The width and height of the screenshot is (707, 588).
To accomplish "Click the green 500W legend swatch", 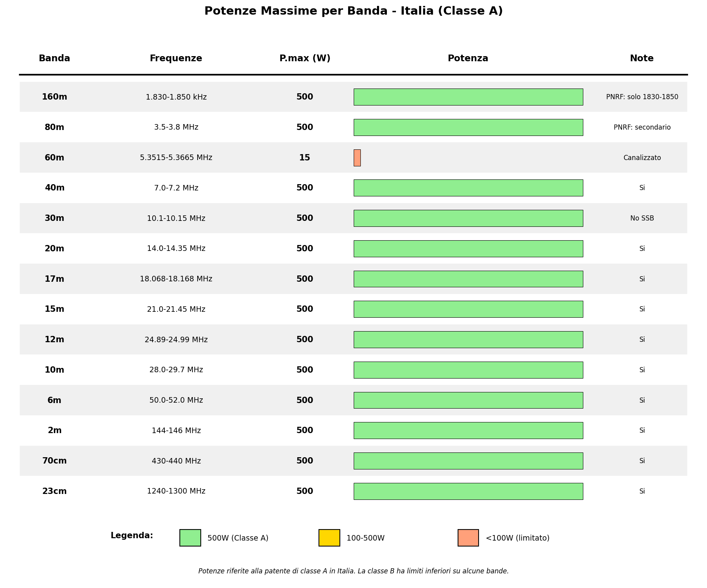I will pyautogui.click(x=190, y=538).
